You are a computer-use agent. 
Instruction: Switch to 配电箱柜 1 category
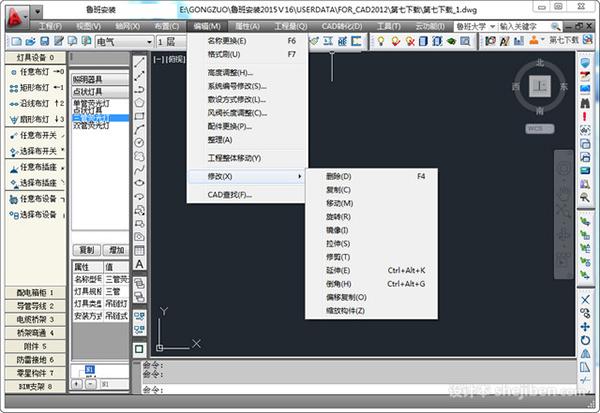point(35,292)
